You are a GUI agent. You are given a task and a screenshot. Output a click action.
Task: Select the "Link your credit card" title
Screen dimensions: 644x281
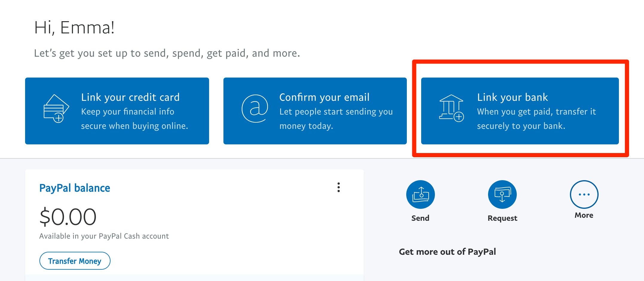[130, 97]
